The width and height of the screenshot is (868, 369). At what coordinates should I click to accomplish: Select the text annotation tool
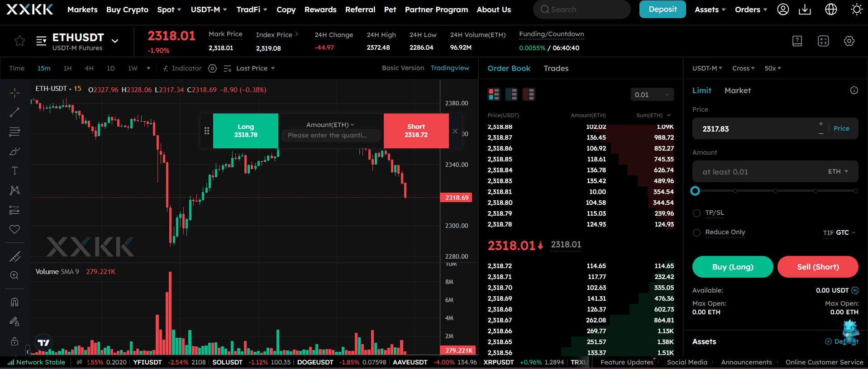click(14, 170)
